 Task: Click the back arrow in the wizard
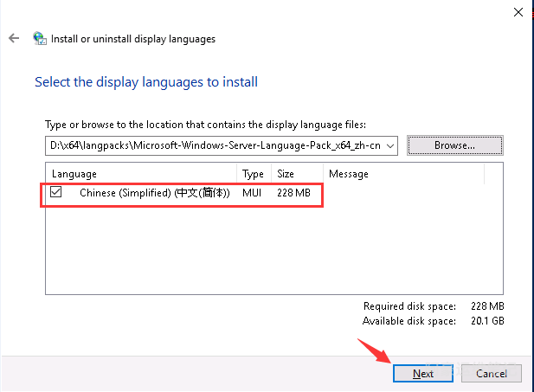[13, 39]
